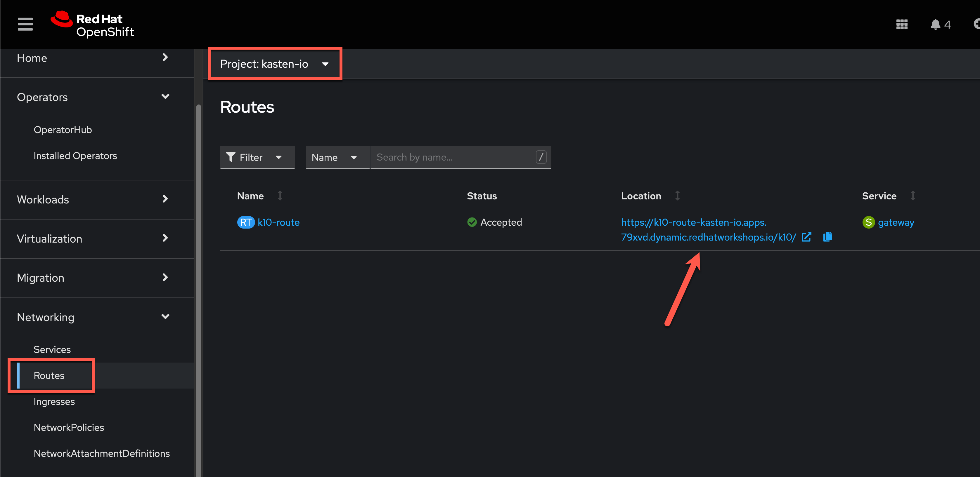Open the Name search-type dropdown
This screenshot has height=477, width=980.
[337, 157]
